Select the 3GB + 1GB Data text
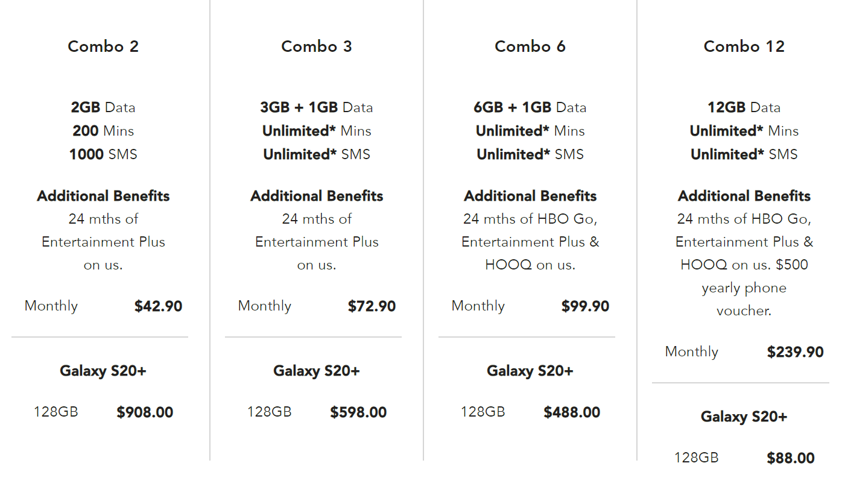The width and height of the screenshot is (842, 504). [317, 107]
